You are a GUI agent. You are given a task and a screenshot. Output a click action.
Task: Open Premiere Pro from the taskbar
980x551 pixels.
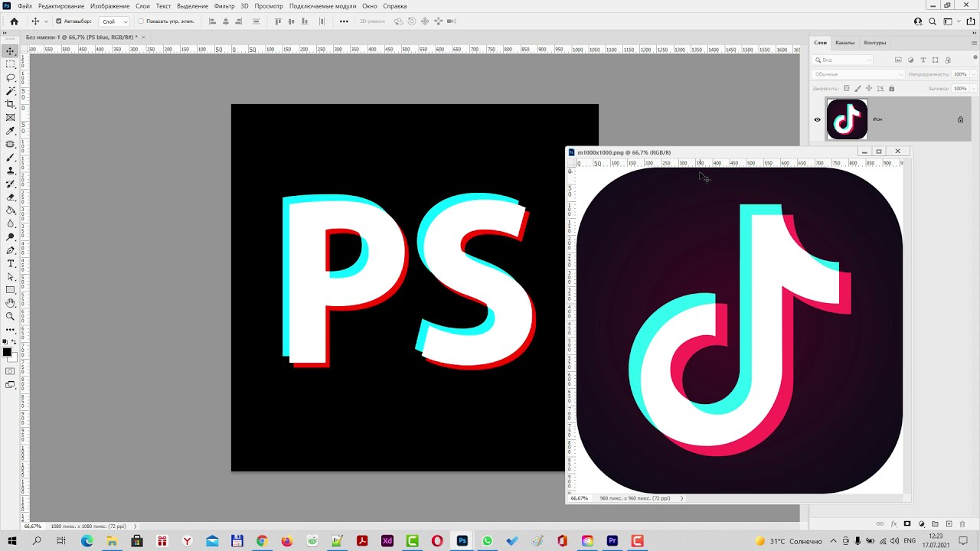[612, 541]
